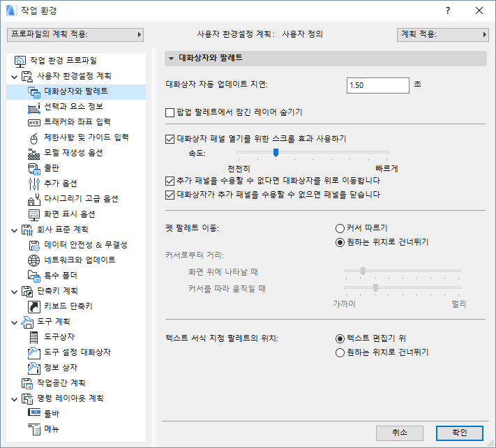Collapse 단축키 계획 tree node

pos(14,292)
